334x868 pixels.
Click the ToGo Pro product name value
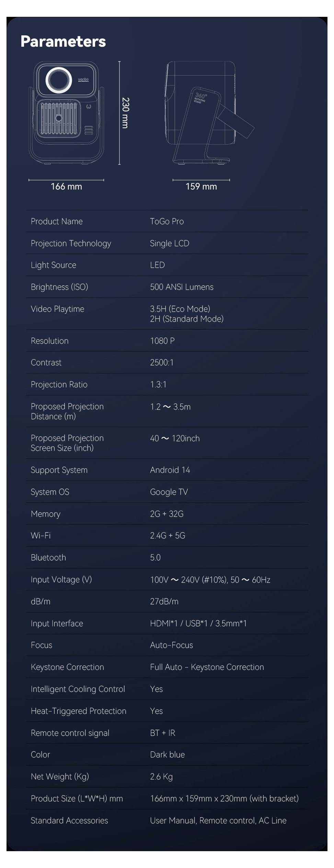(x=167, y=221)
